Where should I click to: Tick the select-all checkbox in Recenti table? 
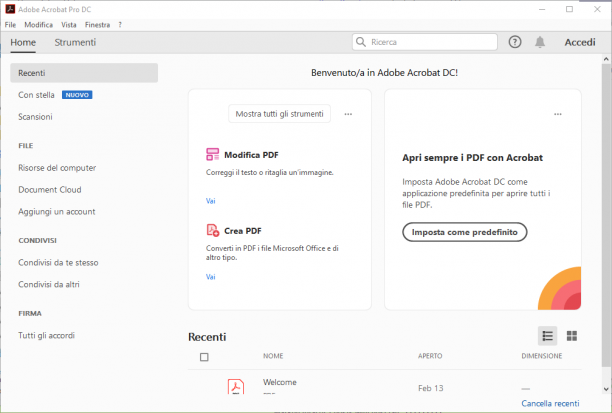coord(204,357)
